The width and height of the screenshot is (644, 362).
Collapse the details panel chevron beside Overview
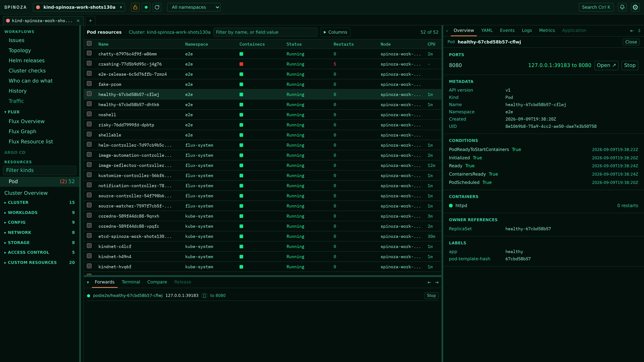click(447, 31)
